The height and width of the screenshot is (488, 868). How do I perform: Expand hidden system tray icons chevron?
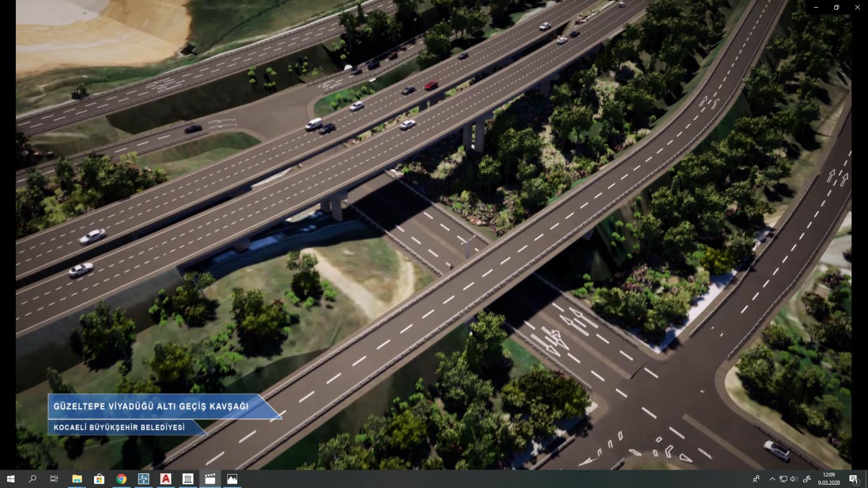tap(773, 479)
